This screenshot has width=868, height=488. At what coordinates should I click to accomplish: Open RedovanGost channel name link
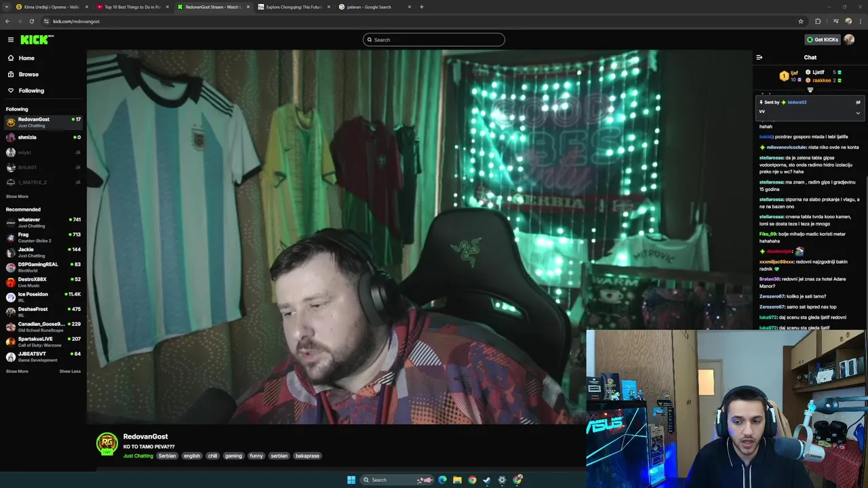coord(145,436)
